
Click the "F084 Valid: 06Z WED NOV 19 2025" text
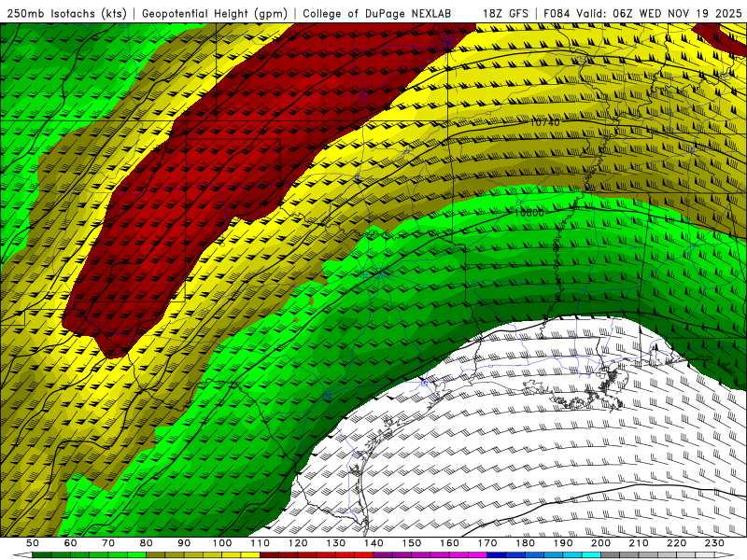[x=642, y=13]
